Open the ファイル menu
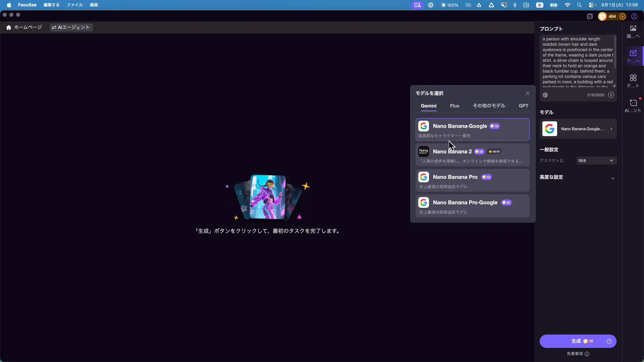 click(x=74, y=5)
